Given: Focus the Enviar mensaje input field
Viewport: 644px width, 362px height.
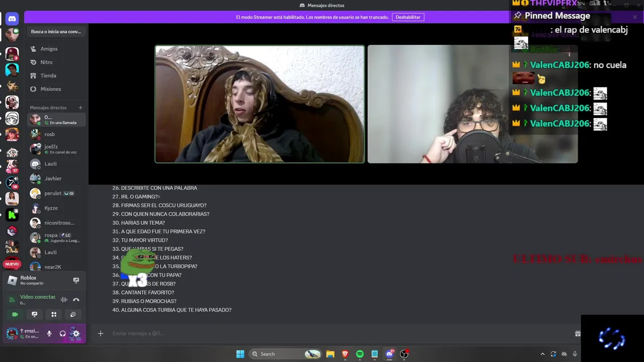Looking at the screenshot, I should coord(342,333).
